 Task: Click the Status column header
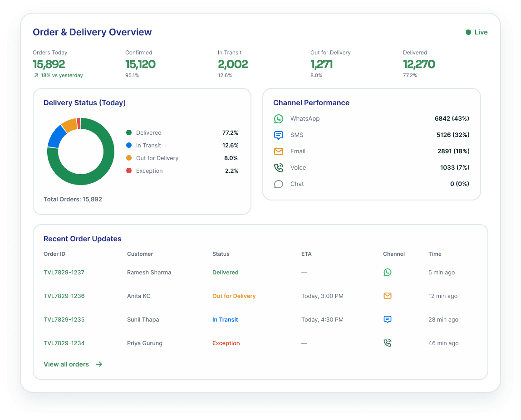221,254
